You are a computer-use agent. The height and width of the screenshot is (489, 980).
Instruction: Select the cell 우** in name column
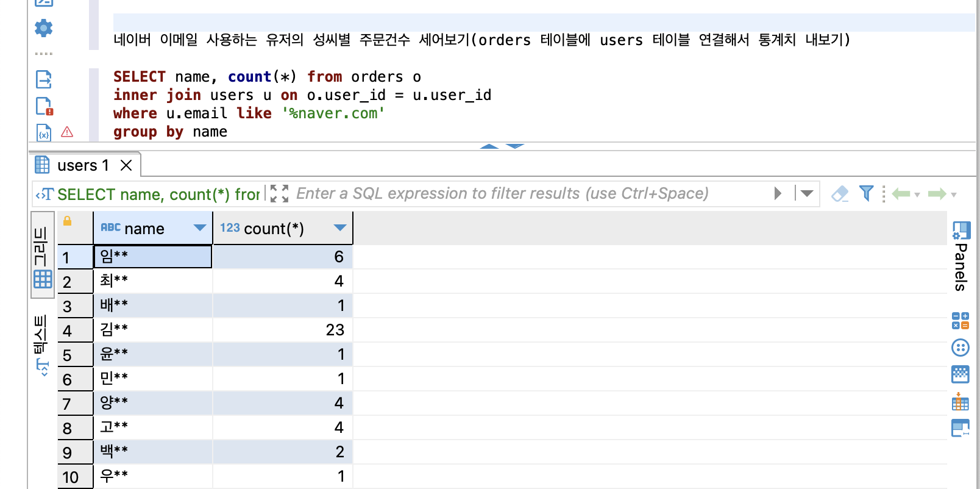click(153, 476)
